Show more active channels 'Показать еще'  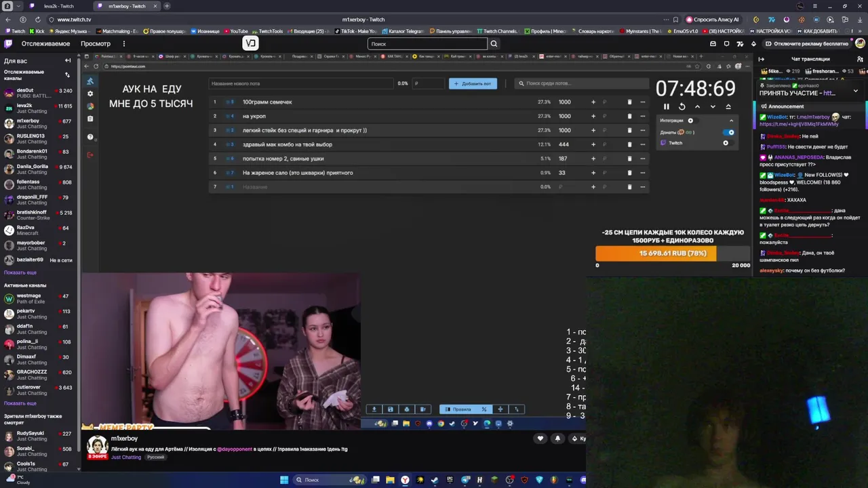20,403
